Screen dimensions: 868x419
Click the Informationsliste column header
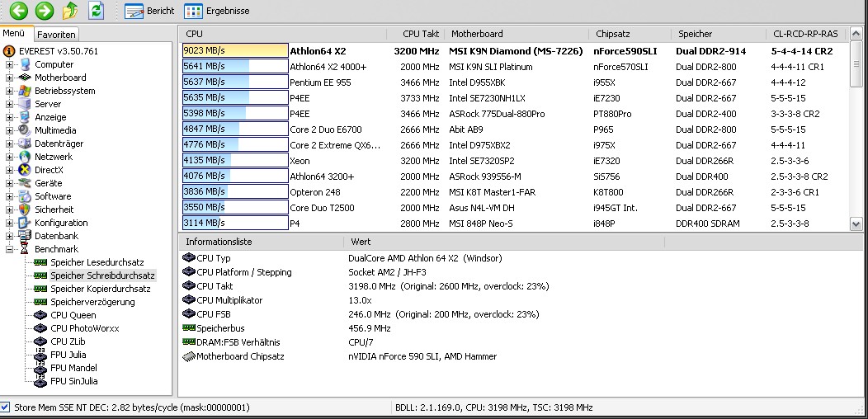(261, 242)
